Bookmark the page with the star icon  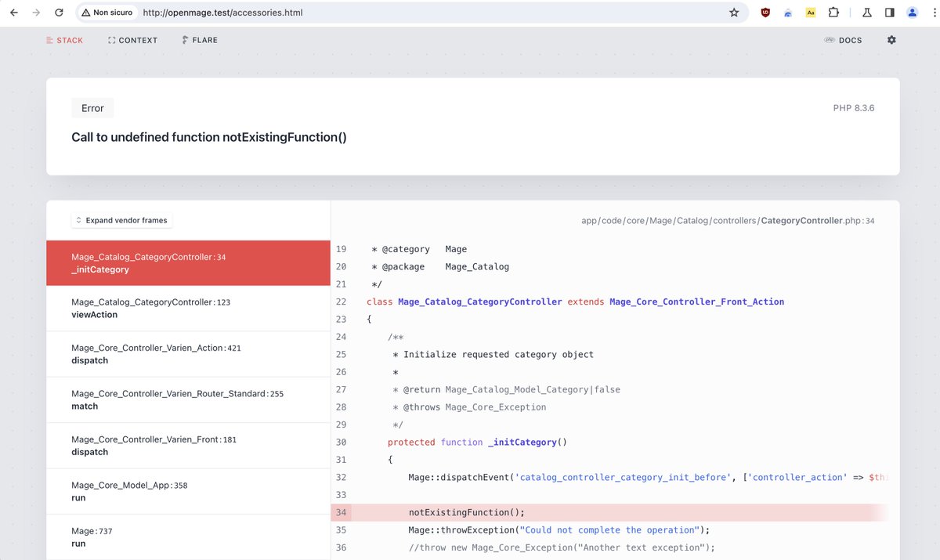pyautogui.click(x=734, y=13)
